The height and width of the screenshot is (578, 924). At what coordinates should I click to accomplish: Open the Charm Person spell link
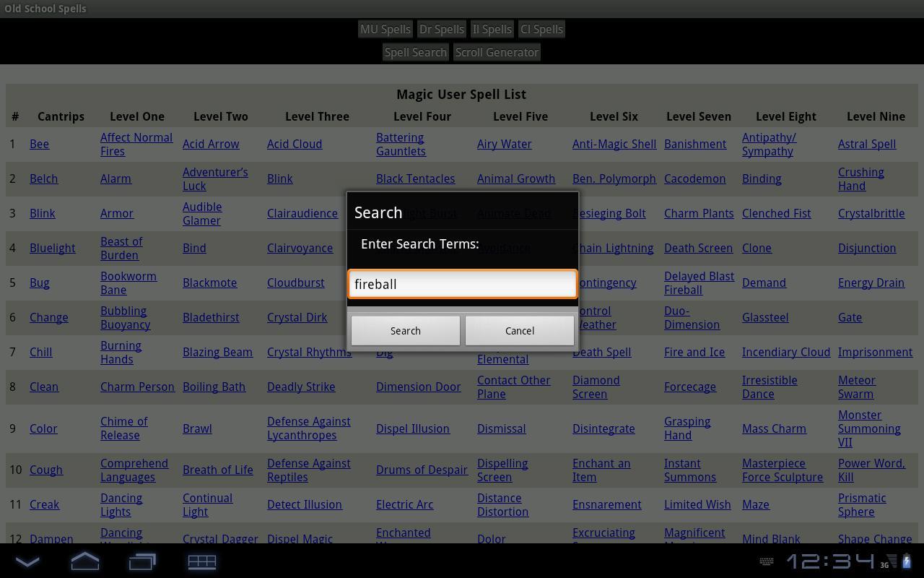pos(137,387)
